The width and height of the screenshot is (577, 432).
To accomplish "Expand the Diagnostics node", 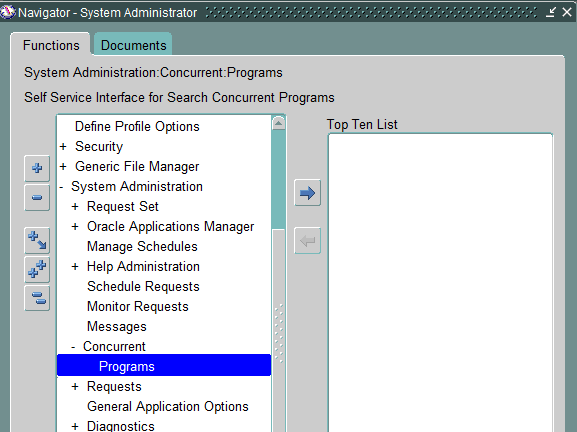I will coord(75,426).
